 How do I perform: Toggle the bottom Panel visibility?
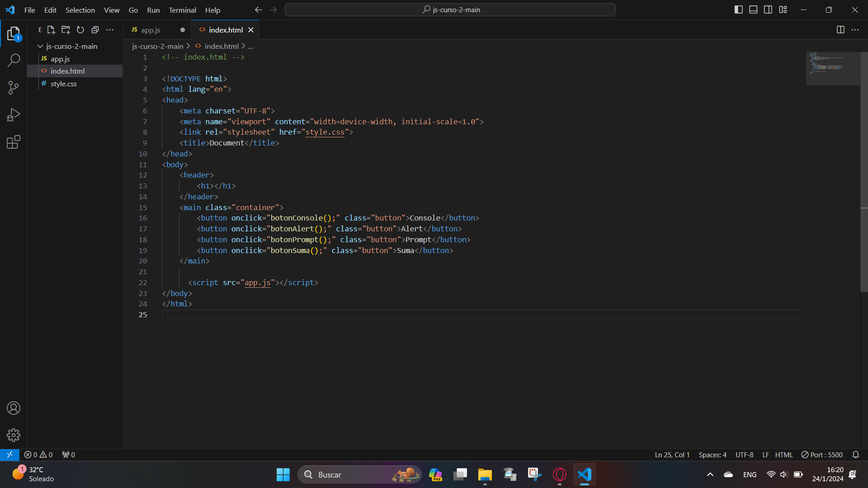[x=753, y=9]
